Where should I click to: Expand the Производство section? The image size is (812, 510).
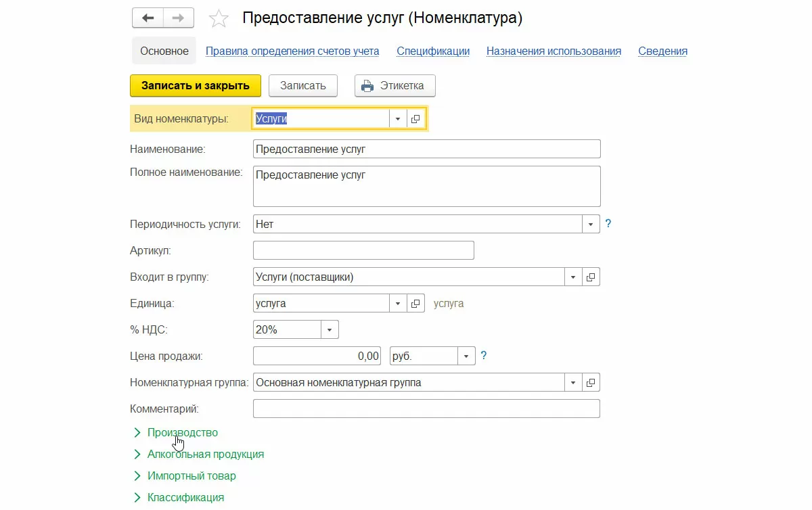click(x=182, y=432)
